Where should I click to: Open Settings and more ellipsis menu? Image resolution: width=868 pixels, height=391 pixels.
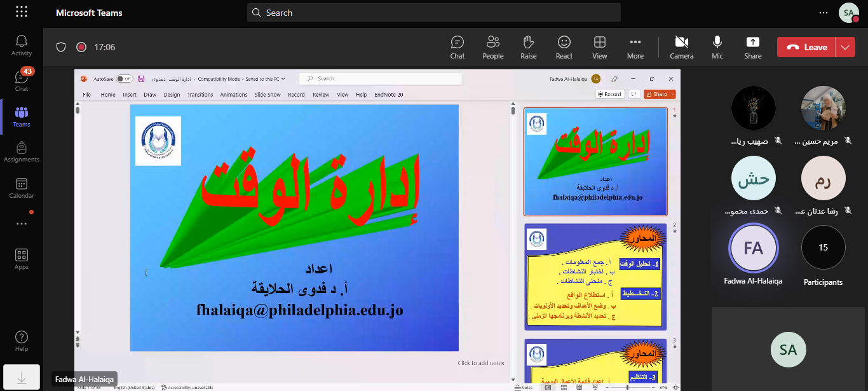(824, 13)
